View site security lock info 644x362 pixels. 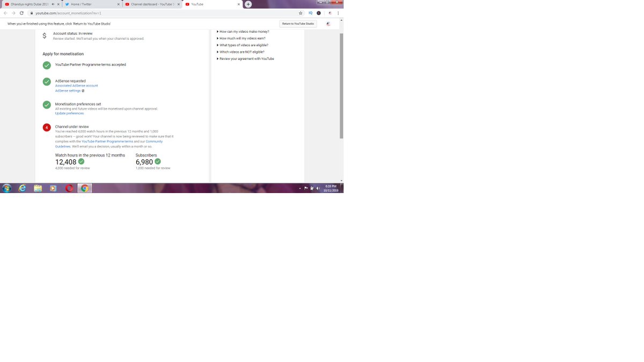tap(32, 13)
